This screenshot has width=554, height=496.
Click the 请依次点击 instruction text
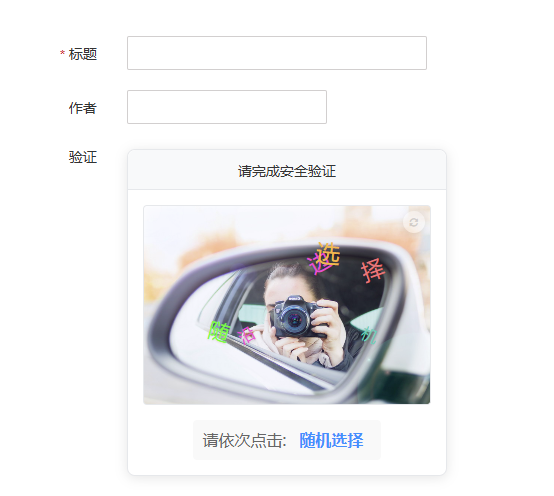(x=244, y=441)
